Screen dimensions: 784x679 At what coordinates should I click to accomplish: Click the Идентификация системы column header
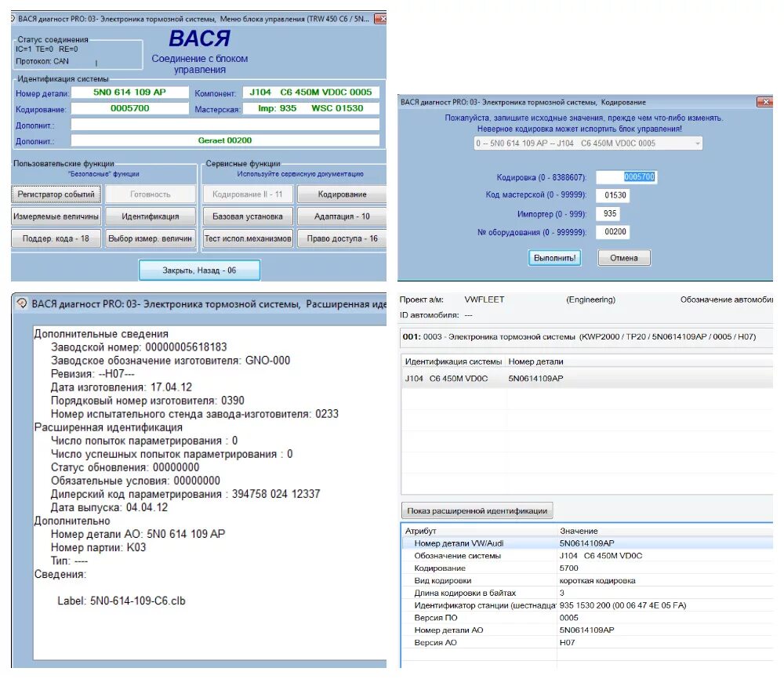453,361
